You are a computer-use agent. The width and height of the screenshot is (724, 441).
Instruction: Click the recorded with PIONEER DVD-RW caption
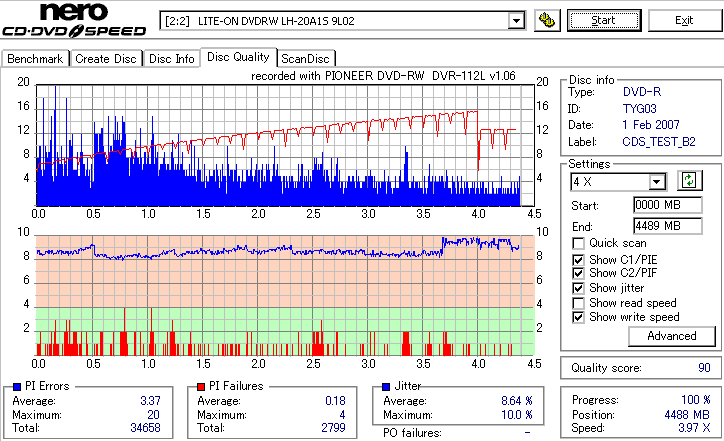pos(383,76)
